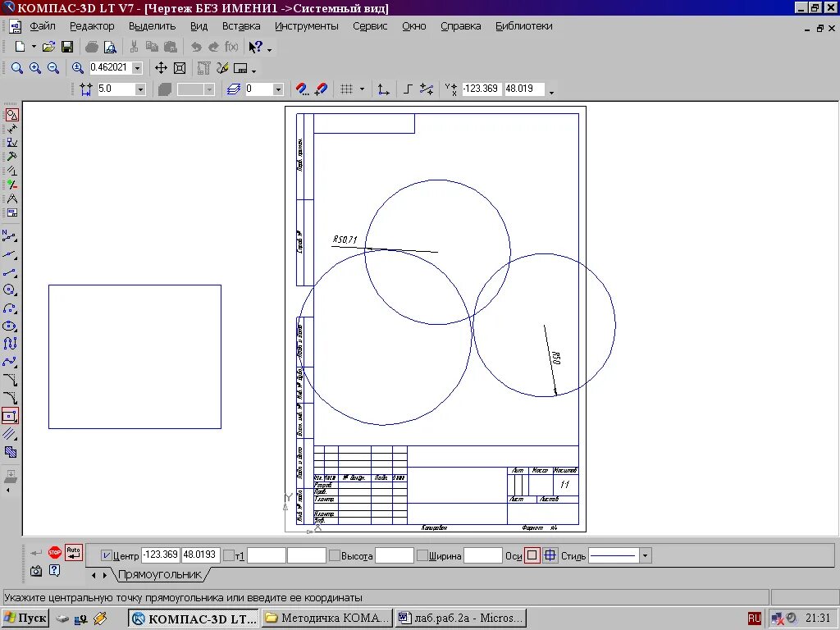Expand the standard toolbar options arrow
The height and width of the screenshot is (630, 840).
point(269,50)
